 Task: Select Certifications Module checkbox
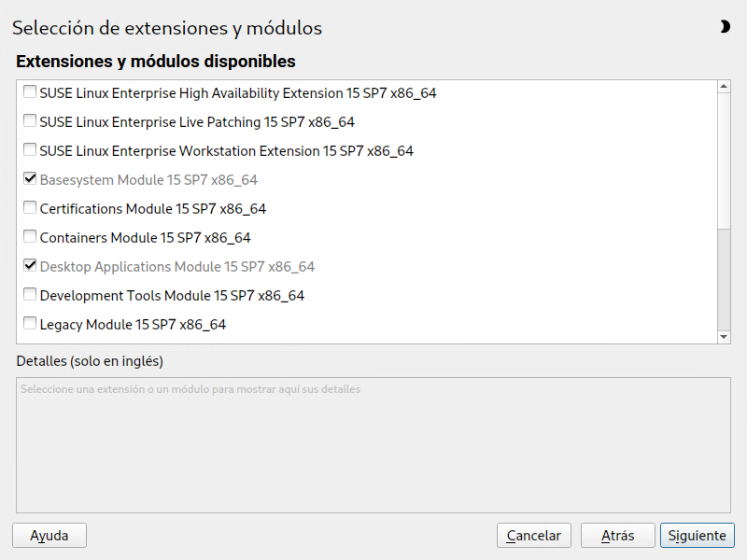pos(30,207)
